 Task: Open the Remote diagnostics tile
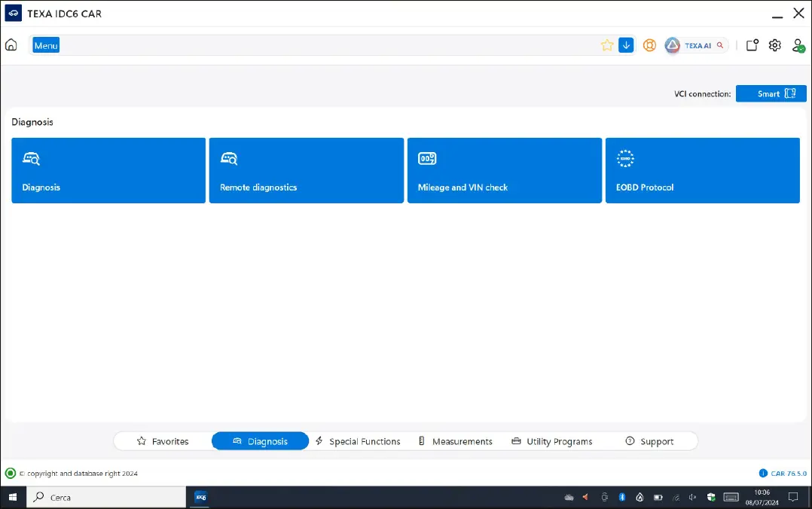(307, 170)
